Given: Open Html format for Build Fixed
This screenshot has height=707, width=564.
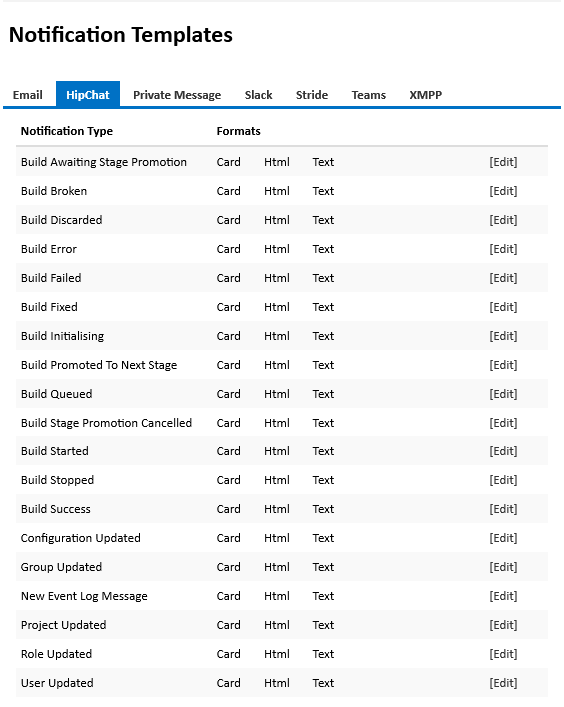Looking at the screenshot, I should click(277, 307).
